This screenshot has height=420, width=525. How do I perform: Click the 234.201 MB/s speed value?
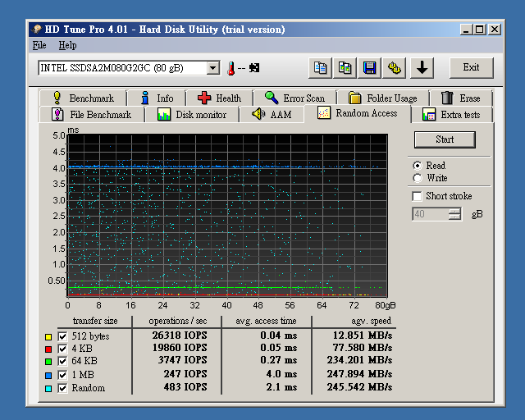(x=359, y=360)
